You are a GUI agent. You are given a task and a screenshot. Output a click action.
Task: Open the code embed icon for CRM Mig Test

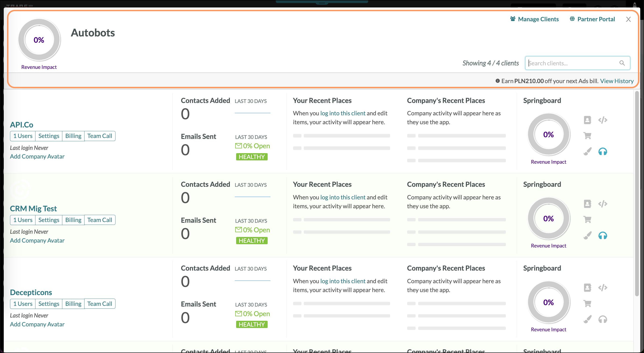(x=602, y=204)
